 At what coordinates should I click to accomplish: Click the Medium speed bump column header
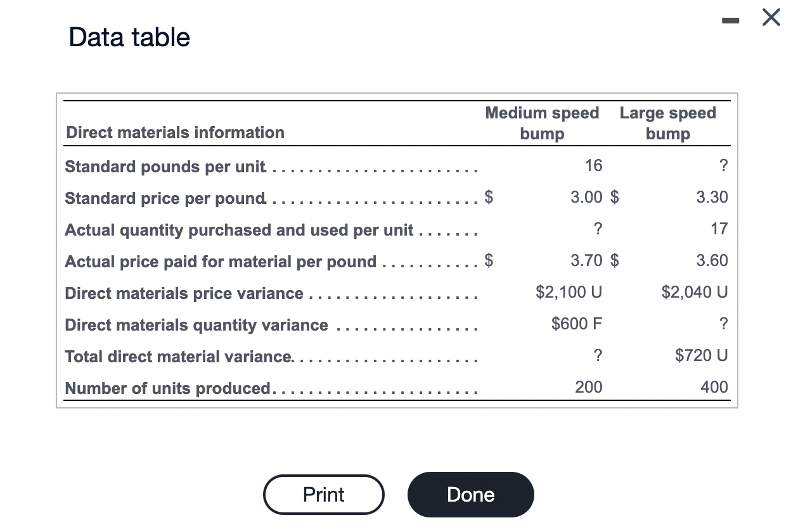542,123
